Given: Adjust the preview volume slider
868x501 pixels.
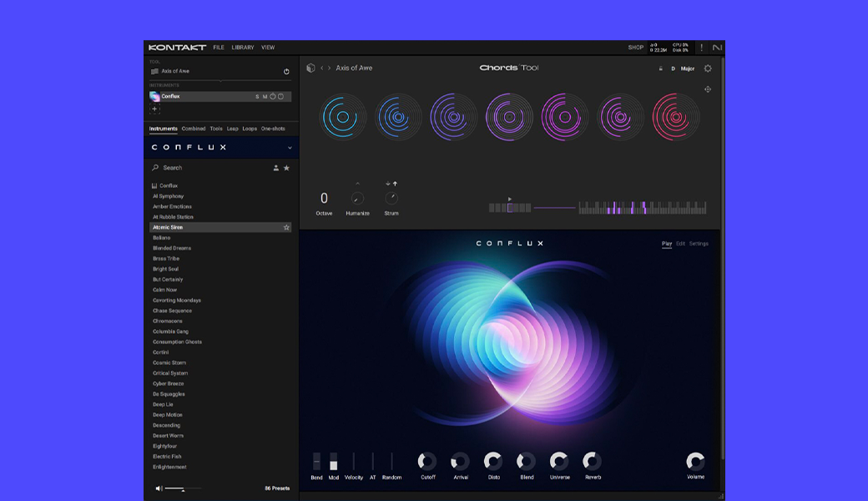Looking at the screenshot, I should [183, 488].
